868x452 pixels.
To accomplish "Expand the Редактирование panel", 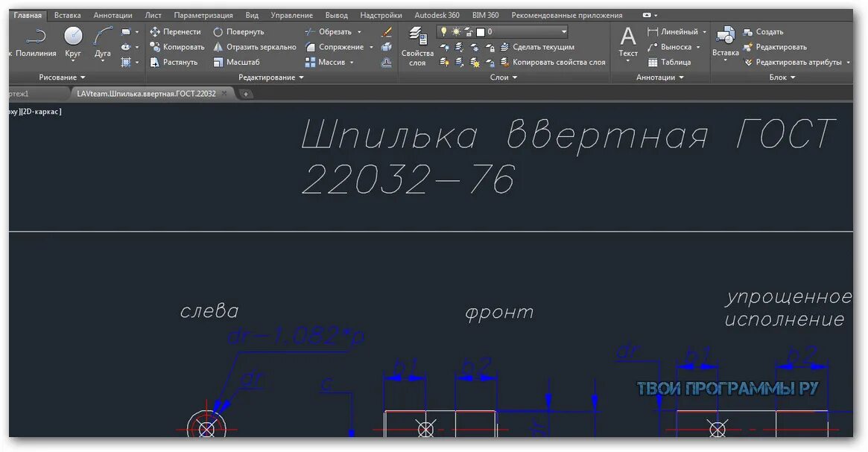I will click(271, 77).
